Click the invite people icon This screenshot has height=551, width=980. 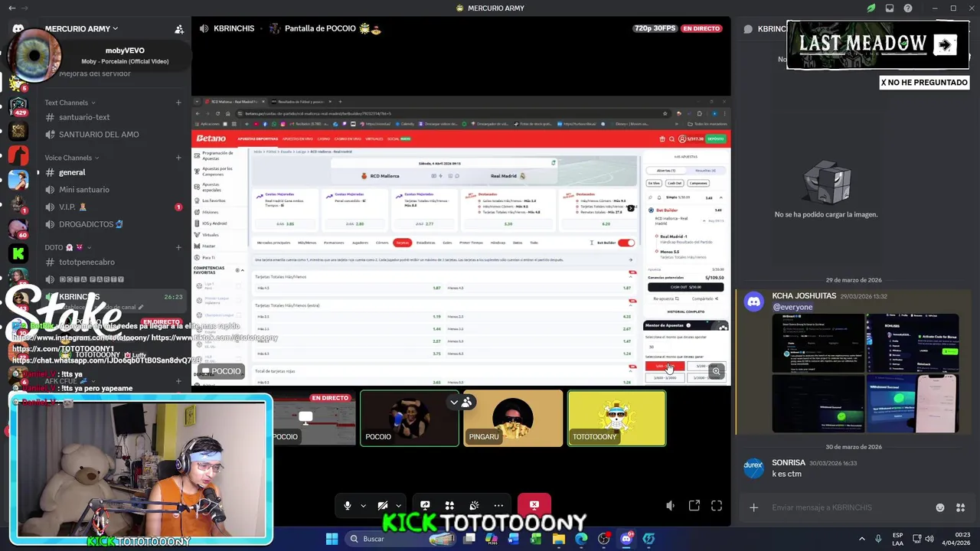pyautogui.click(x=179, y=29)
